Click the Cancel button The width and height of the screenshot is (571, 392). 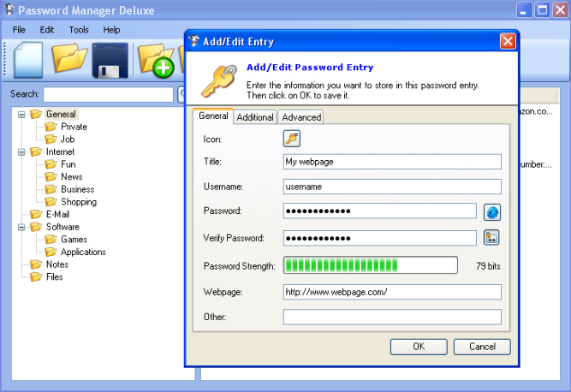482,347
